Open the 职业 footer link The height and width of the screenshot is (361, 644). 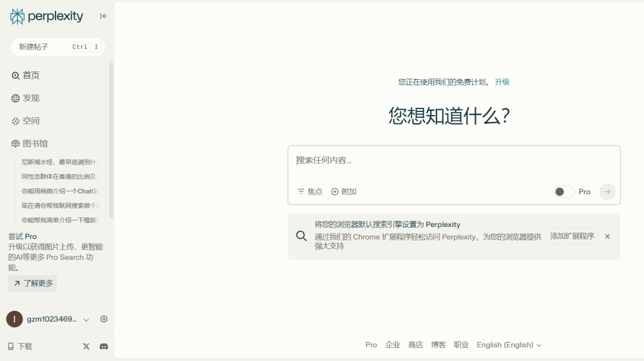pos(461,345)
